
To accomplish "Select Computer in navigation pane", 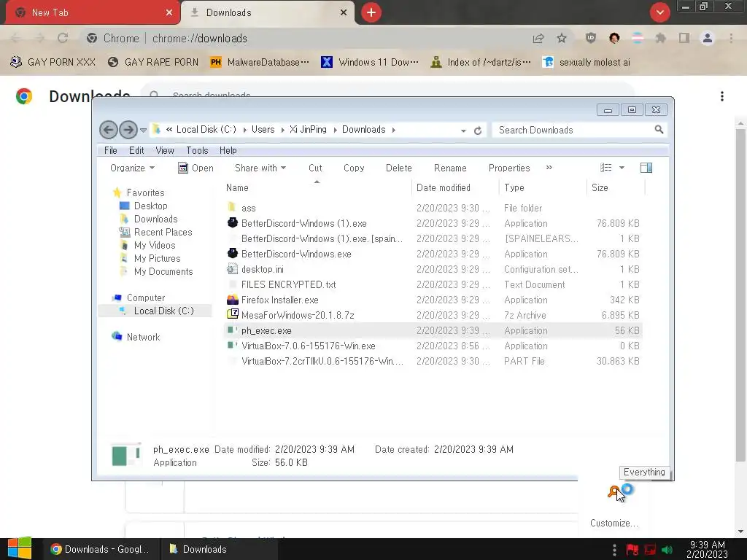I will click(x=145, y=297).
